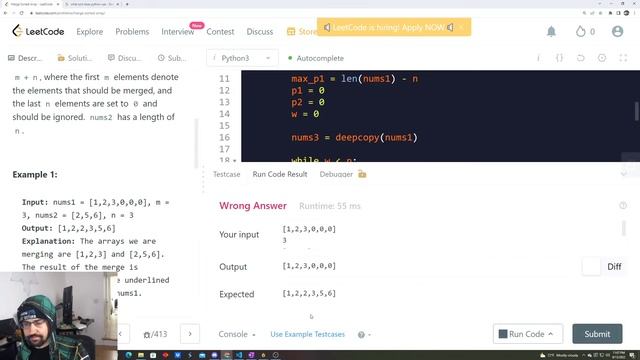Image resolution: width=640 pixels, height=360 pixels.
Task: Click Example 1 heading
Action: click(35, 174)
